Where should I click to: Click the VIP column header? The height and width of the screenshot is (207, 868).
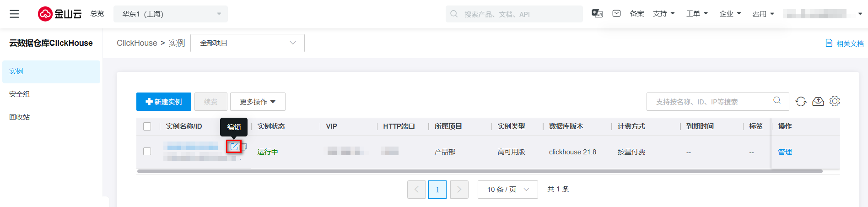click(331, 126)
